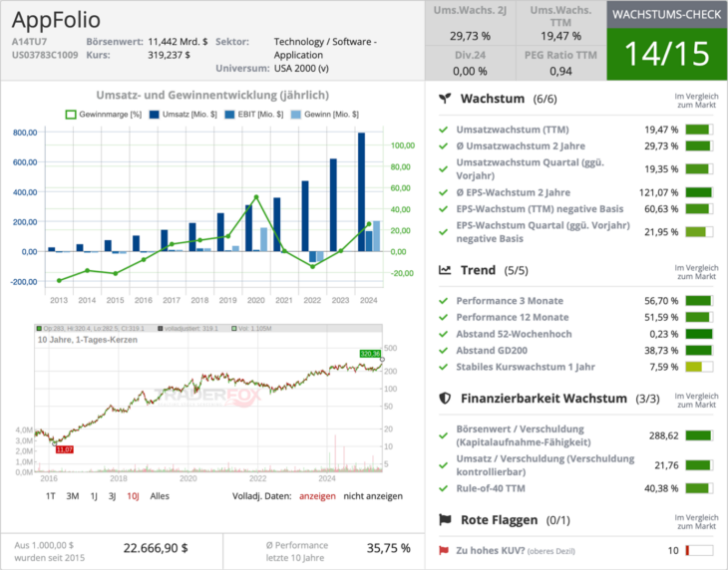This screenshot has width=728, height=570.
Task: Click the checkmark next to Abstand 52-Wochenhoch
Action: tap(444, 334)
